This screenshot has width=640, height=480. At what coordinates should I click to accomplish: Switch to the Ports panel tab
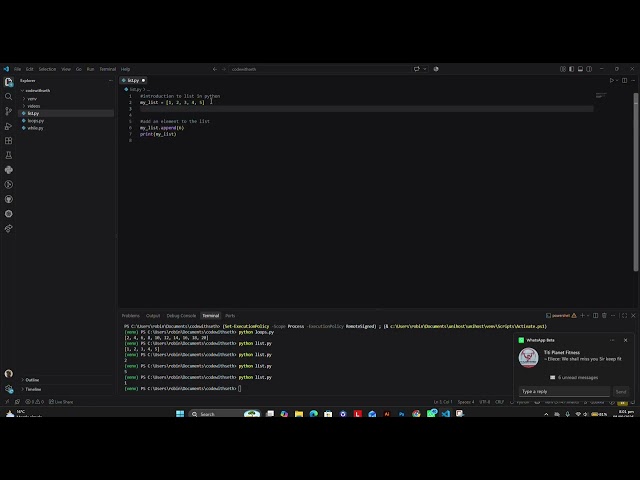tap(230, 316)
